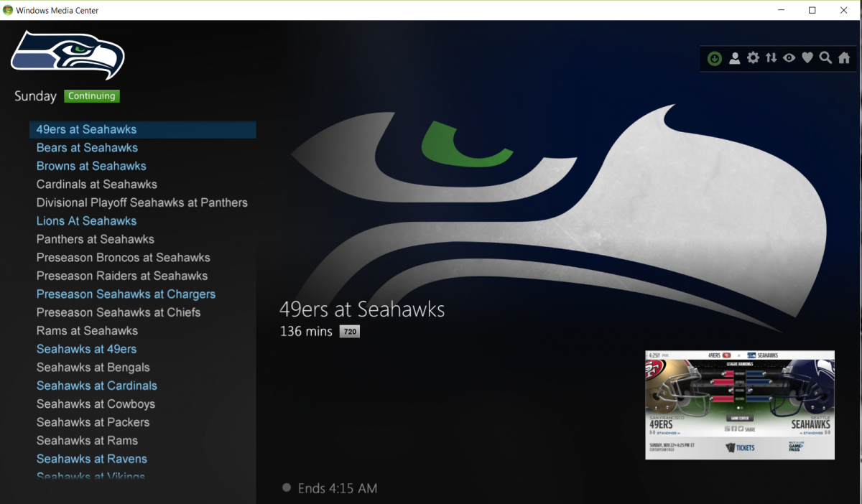Click the 136 mins duration text
The height and width of the screenshot is (504, 862).
pos(306,331)
